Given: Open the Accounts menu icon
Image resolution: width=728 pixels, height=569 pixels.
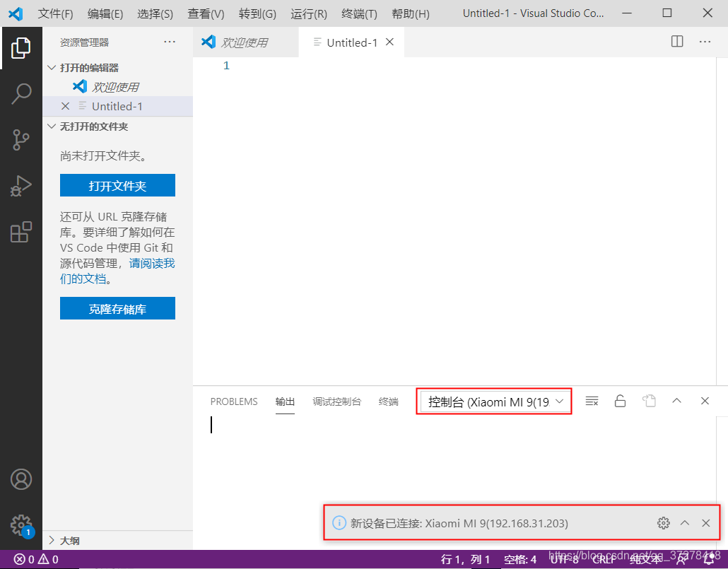Looking at the screenshot, I should [x=21, y=479].
